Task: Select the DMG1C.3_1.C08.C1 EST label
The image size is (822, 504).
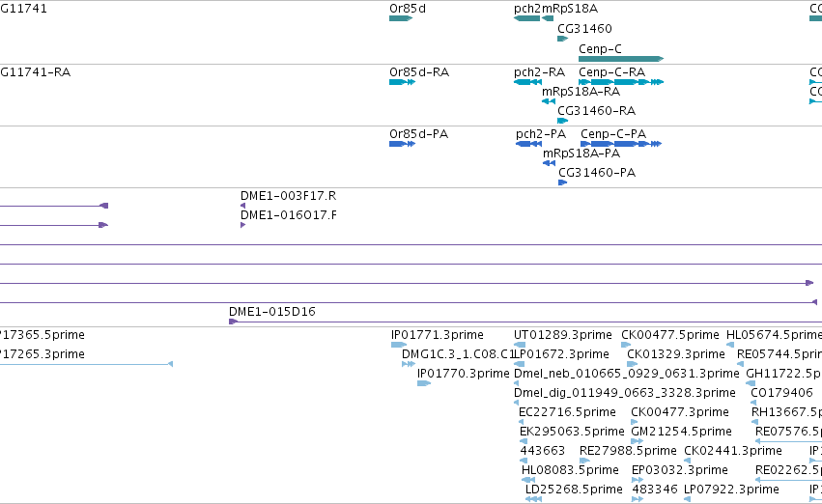Action: (x=458, y=354)
